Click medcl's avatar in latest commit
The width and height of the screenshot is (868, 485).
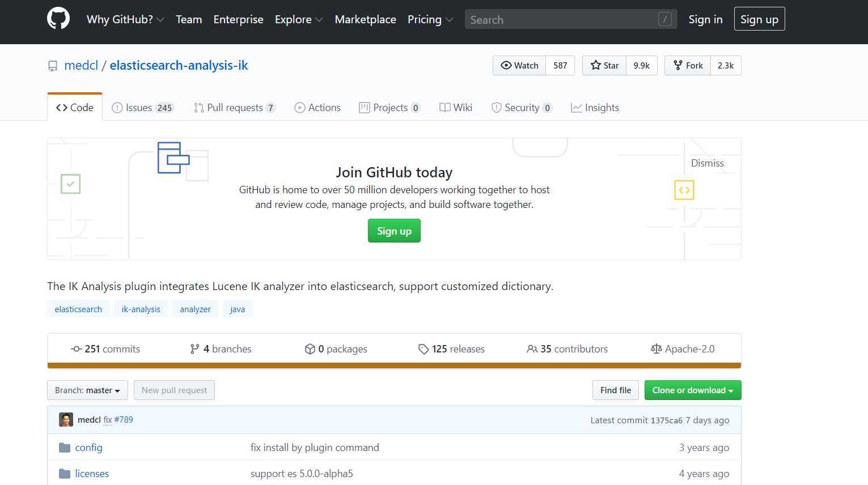[x=66, y=420]
